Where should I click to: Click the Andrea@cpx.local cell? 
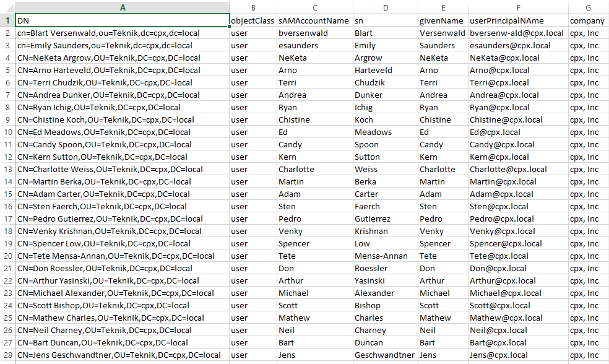518,95
